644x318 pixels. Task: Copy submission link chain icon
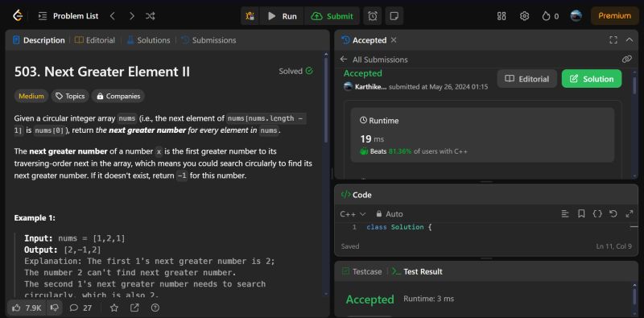coord(627,59)
